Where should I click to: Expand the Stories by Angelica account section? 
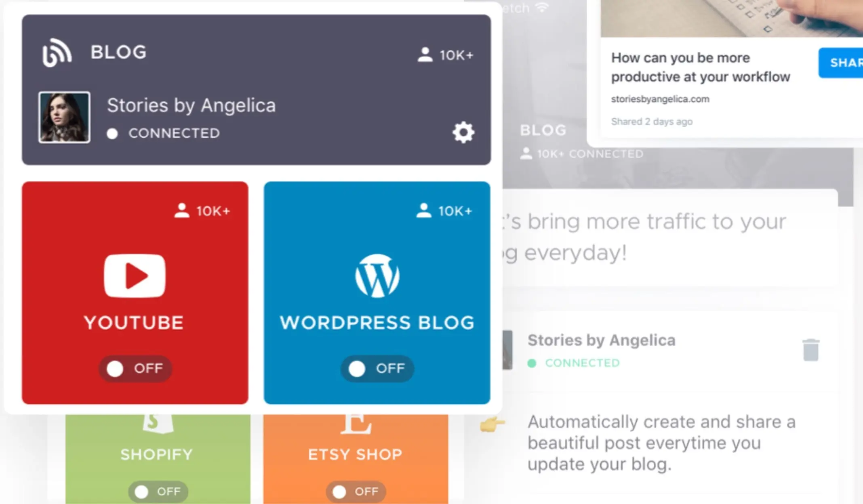coord(462,132)
